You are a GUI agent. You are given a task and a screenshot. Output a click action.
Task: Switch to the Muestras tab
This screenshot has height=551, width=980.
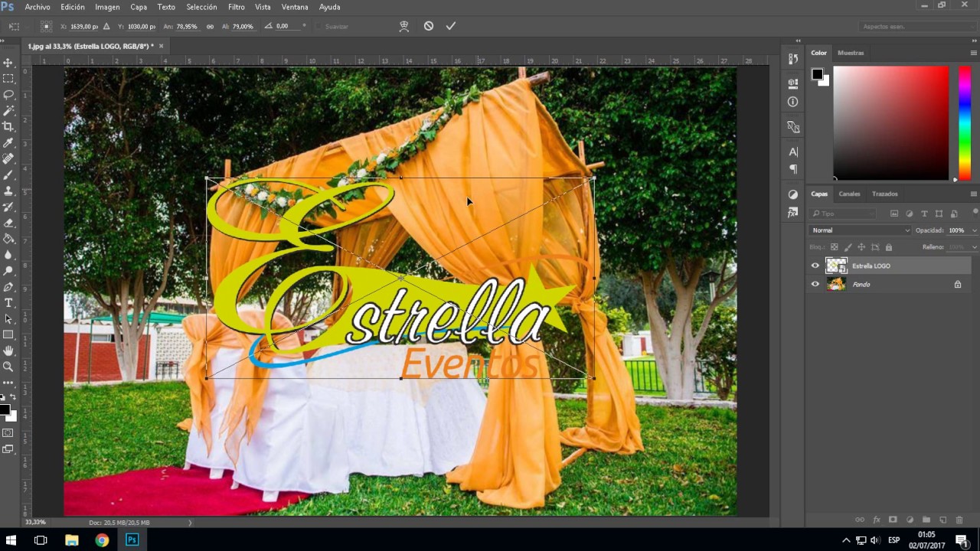click(851, 53)
